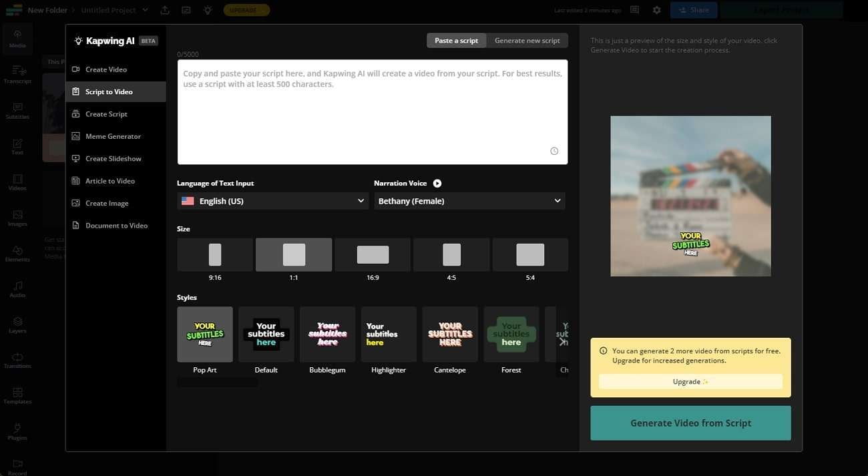
Task: Open the Narration Voice dropdown
Action: pos(469,201)
